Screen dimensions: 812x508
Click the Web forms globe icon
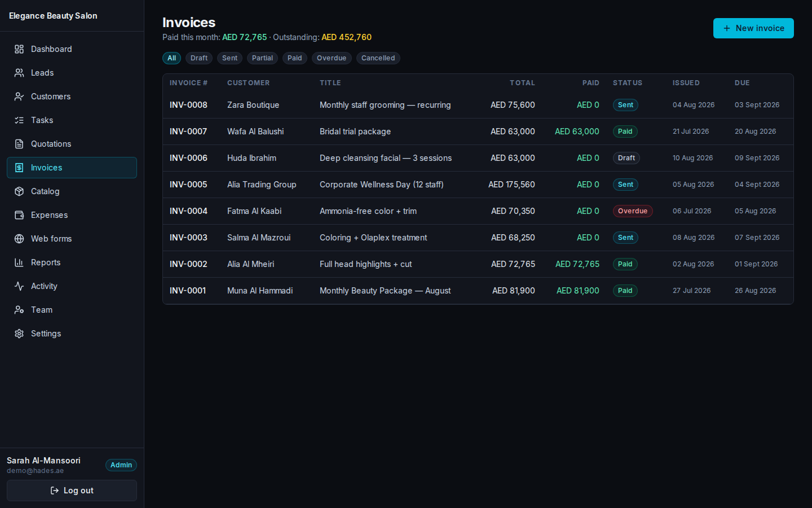point(19,239)
